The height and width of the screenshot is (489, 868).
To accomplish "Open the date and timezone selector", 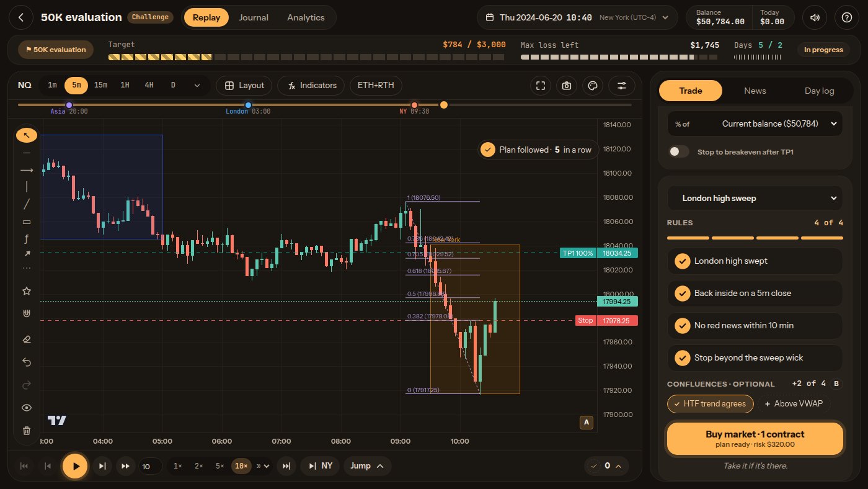I will [578, 17].
